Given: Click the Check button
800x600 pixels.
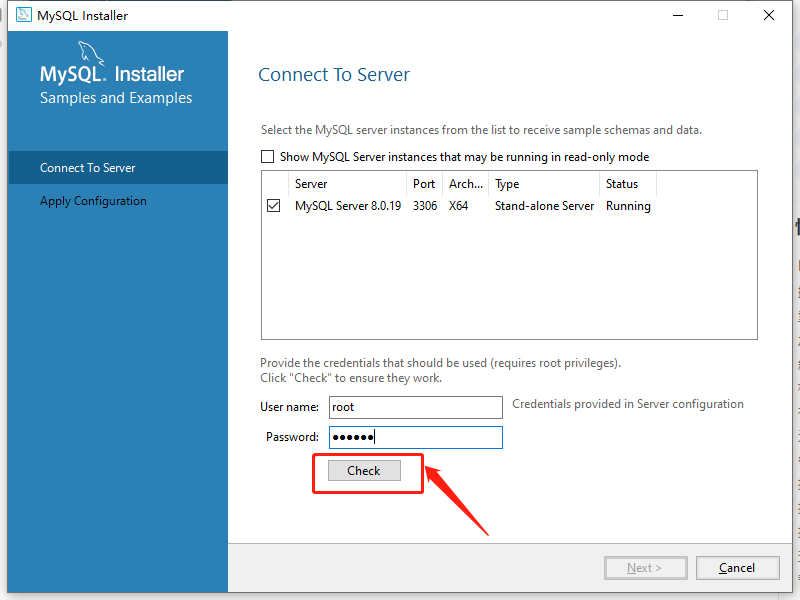Looking at the screenshot, I should coord(364,470).
